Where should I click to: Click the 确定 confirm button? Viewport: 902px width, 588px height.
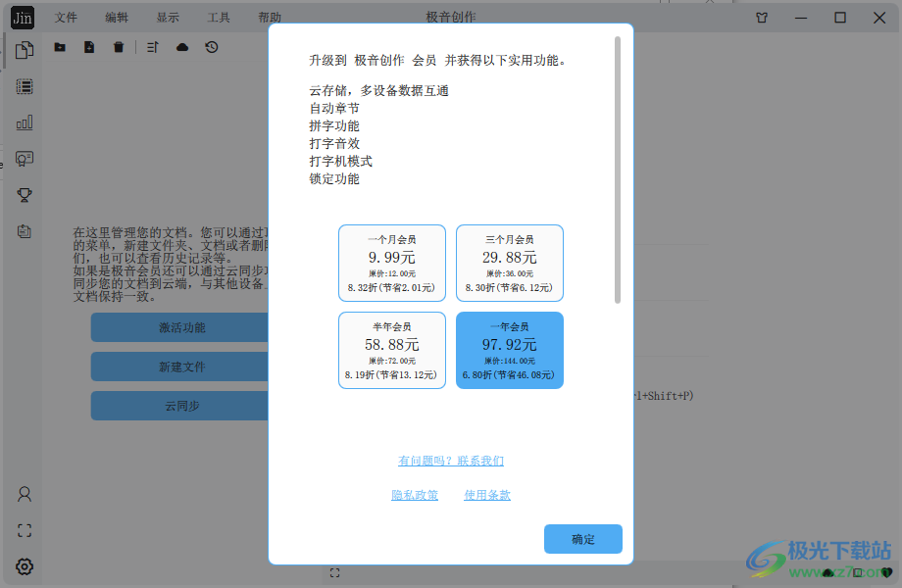tap(583, 539)
